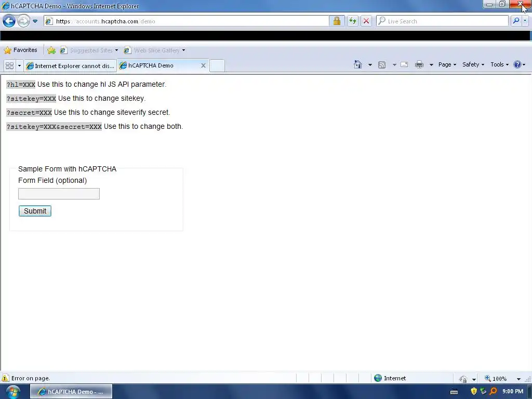Image resolution: width=532 pixels, height=399 pixels.
Task: Click the 100% zoom level button
Action: coord(496,378)
